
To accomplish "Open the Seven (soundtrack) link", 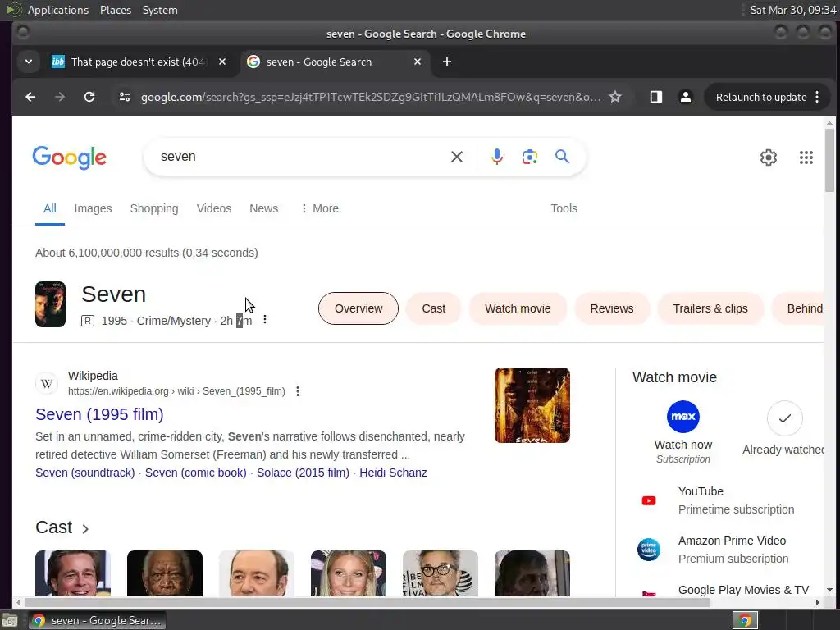I will (x=85, y=472).
